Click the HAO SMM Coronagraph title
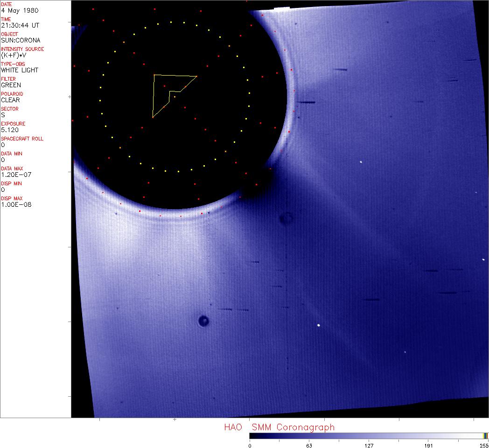Screen dimensions: 489x448 tap(279, 427)
